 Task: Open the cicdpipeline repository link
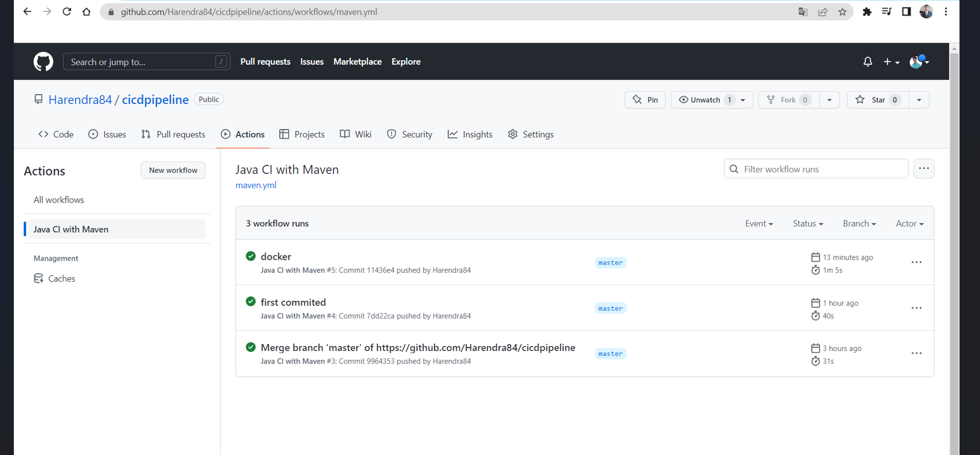(x=155, y=100)
